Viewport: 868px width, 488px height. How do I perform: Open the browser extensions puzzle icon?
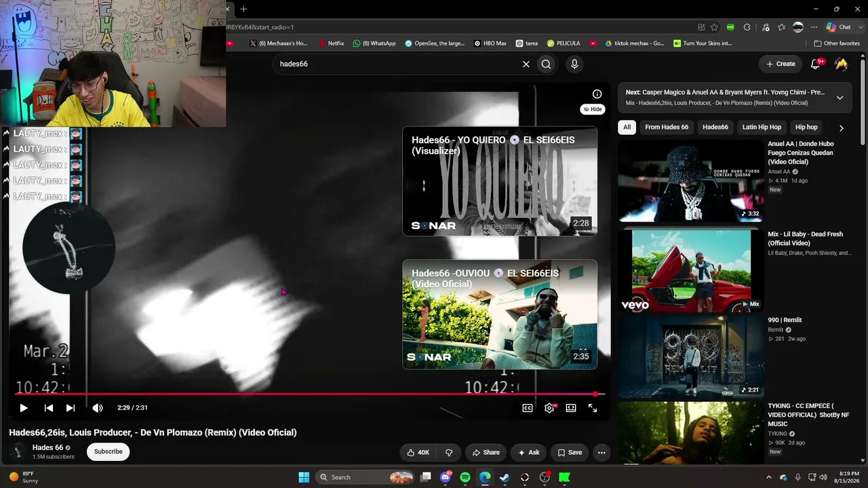(x=747, y=27)
